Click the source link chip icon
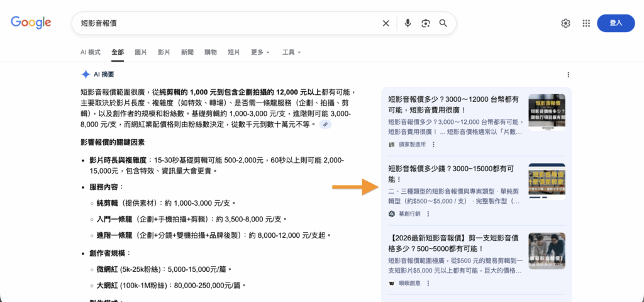 point(325,125)
